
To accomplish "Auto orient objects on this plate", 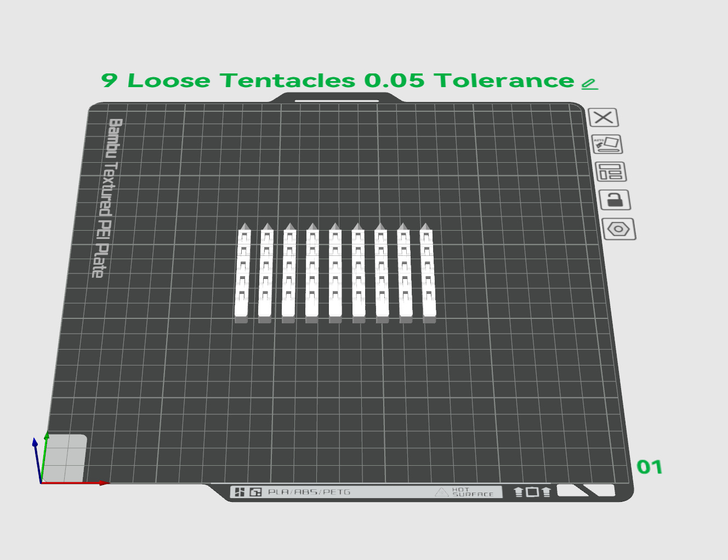I will 607,145.
